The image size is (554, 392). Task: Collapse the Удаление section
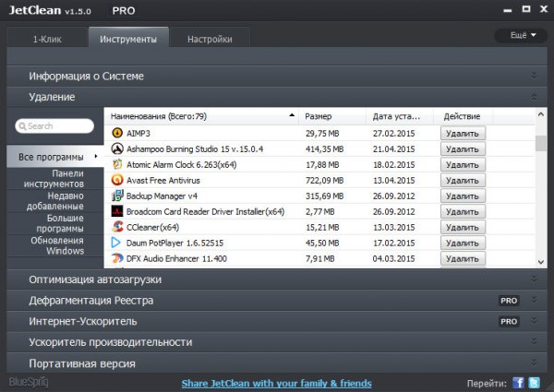click(x=277, y=97)
